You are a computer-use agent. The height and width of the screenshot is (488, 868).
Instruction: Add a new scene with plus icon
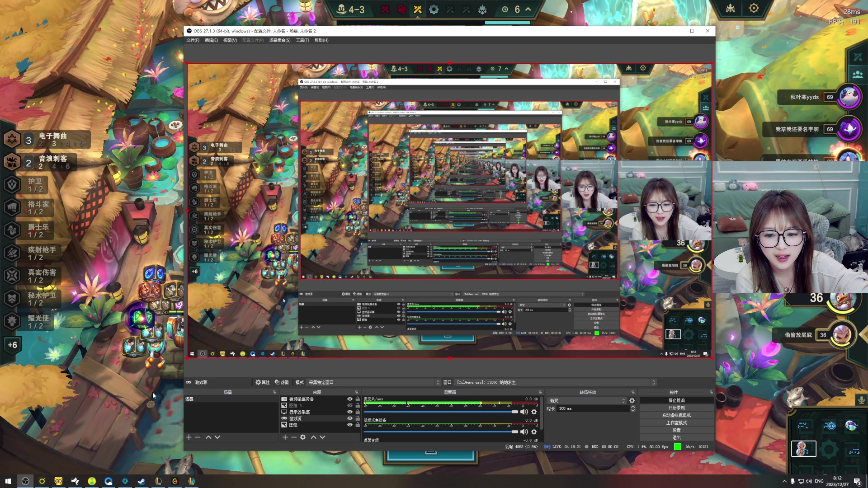tap(189, 437)
